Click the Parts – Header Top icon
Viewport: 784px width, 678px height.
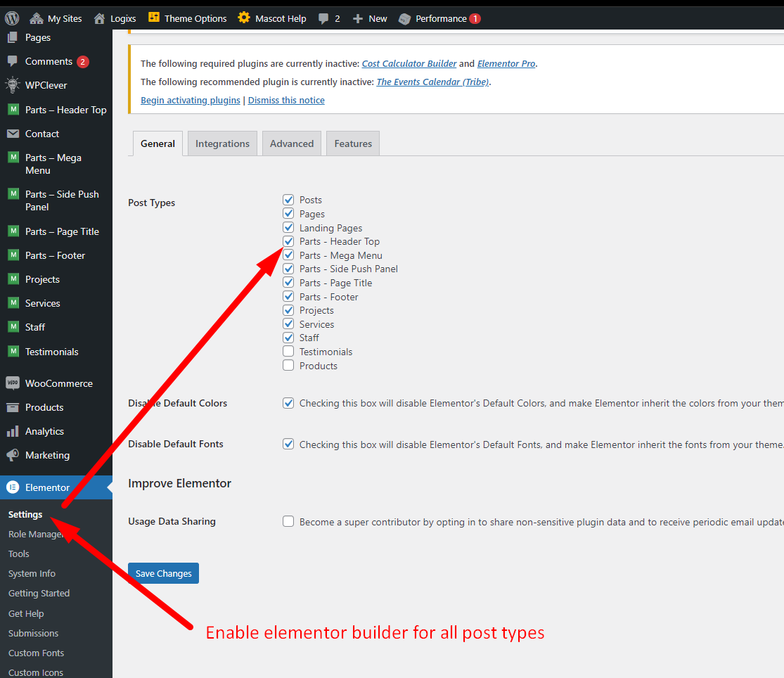point(13,109)
